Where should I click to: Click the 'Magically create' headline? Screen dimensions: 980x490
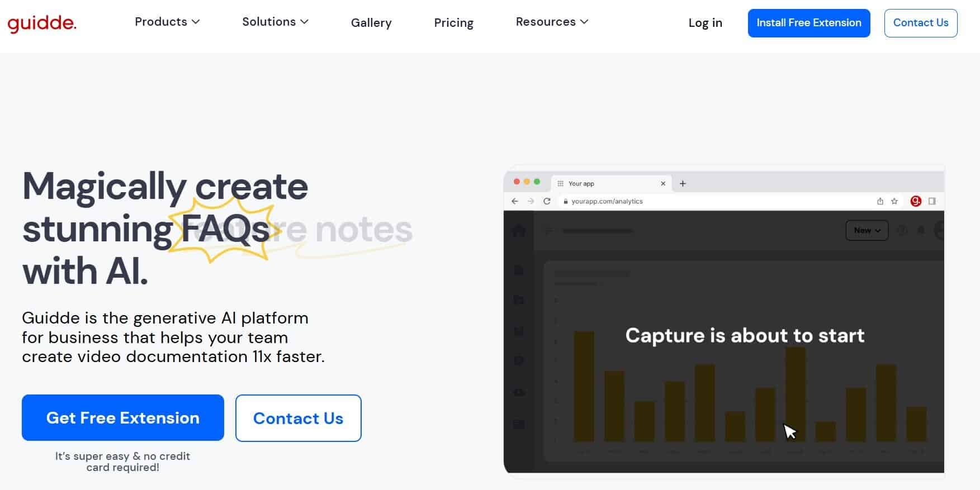(x=165, y=187)
